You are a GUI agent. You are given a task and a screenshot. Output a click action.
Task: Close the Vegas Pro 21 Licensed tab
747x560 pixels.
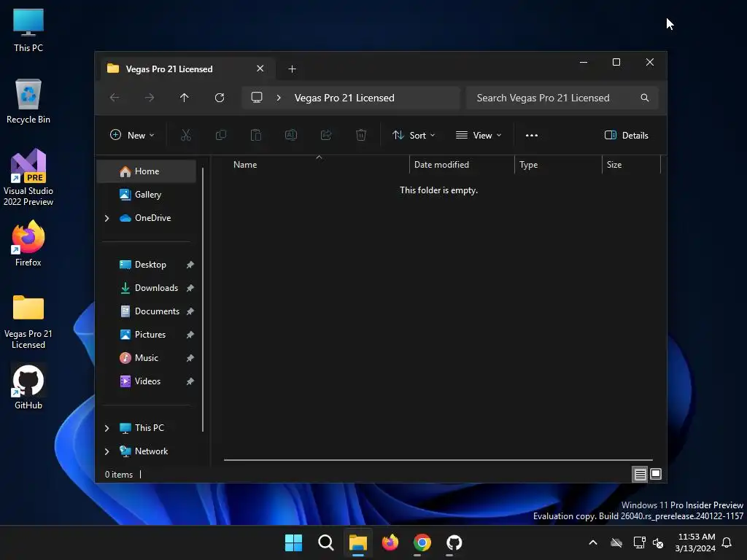260,69
